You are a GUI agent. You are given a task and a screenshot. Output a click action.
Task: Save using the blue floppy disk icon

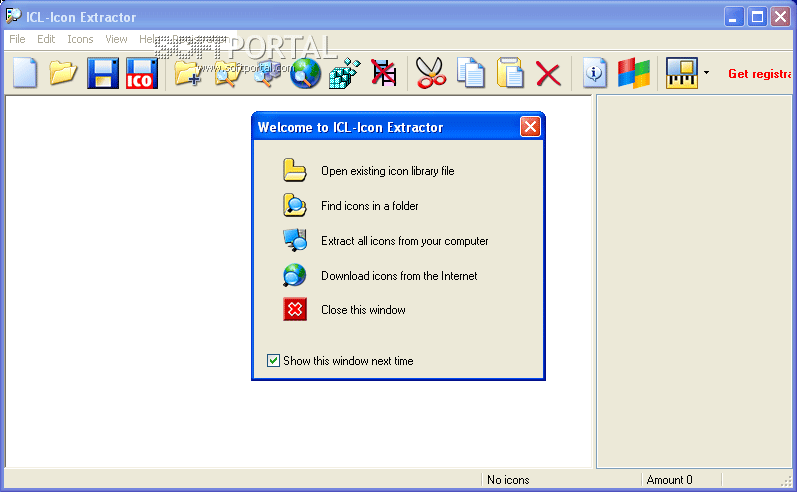(103, 73)
